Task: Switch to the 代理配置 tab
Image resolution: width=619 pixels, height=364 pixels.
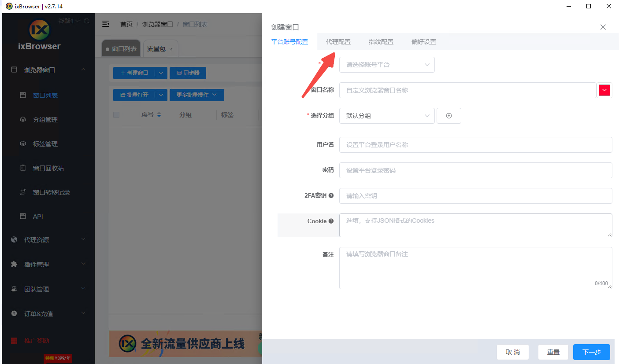Action: 338,42
